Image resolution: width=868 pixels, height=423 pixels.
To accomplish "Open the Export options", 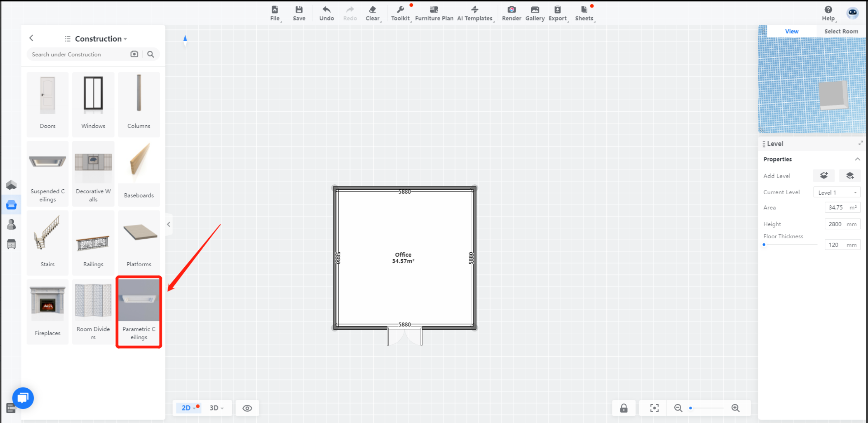I will click(558, 13).
